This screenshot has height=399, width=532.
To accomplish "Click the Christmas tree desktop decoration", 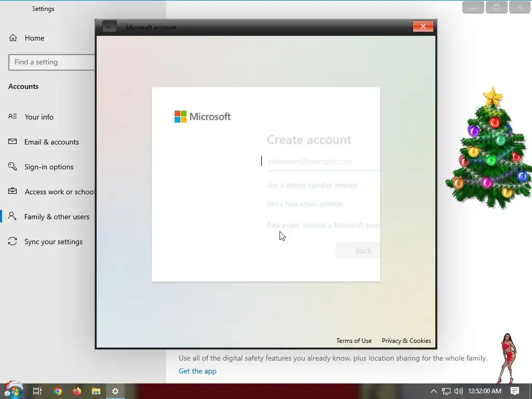I will coord(488,148).
